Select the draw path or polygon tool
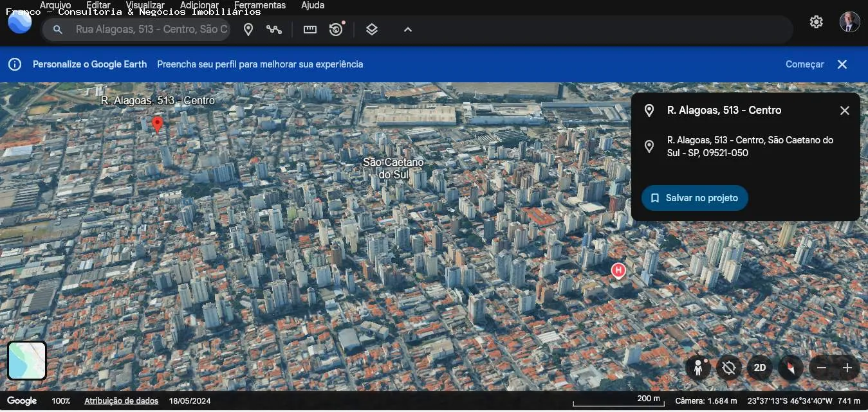 click(x=274, y=30)
